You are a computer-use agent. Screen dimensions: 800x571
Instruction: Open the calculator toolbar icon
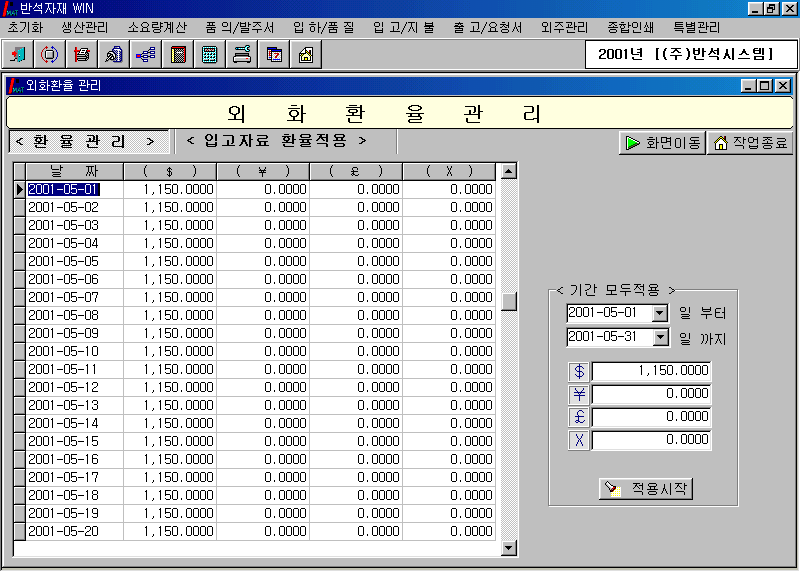point(209,54)
